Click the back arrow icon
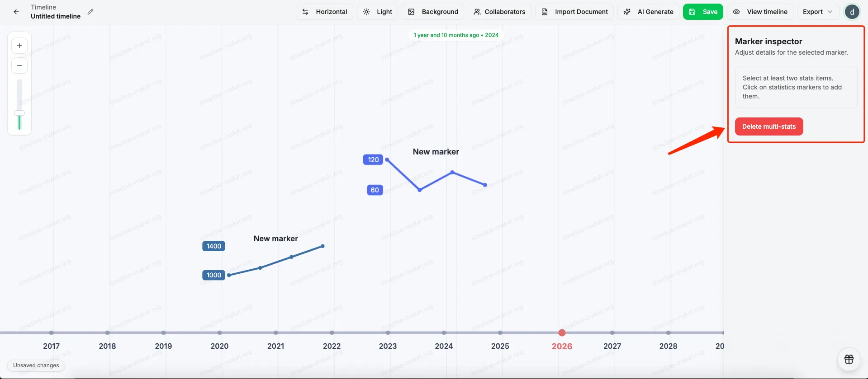The height and width of the screenshot is (379, 868). tap(16, 12)
